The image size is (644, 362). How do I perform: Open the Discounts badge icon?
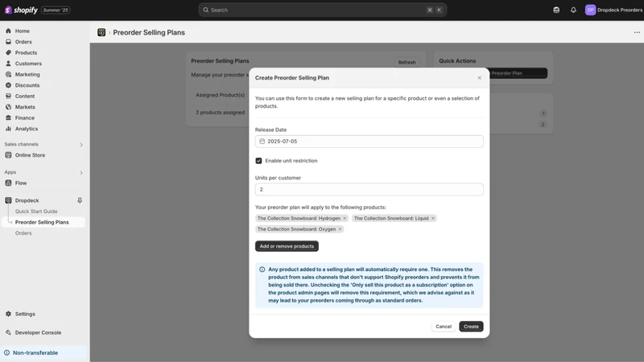[8, 85]
